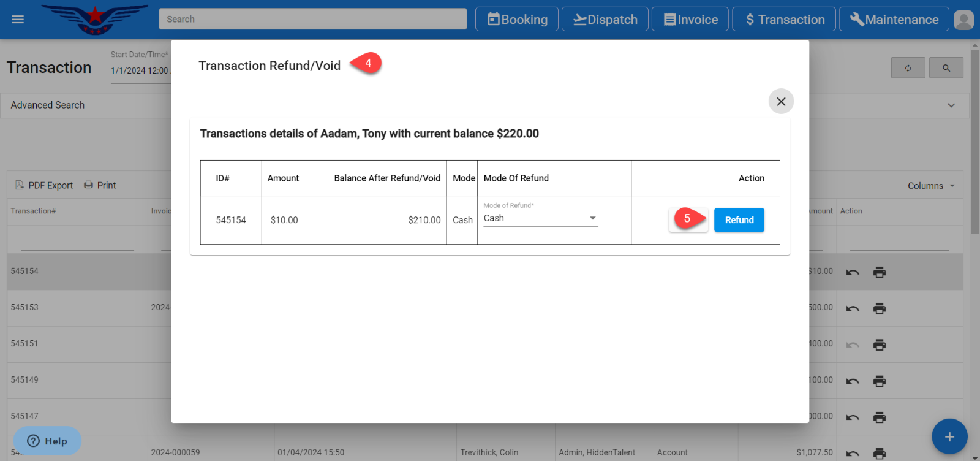Click the magnifier search icon button
Viewport: 980px width, 461px height.
(946, 68)
